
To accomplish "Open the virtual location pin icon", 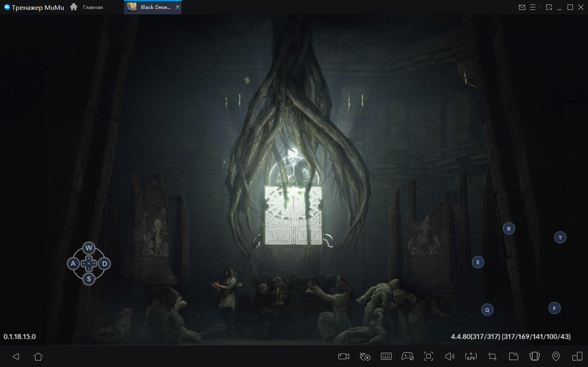I will 556,356.
